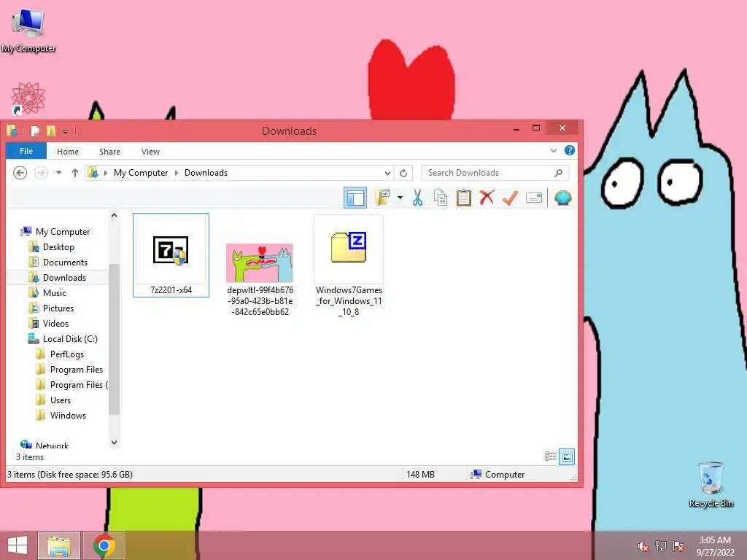Select Music in navigation tree

[54, 293]
